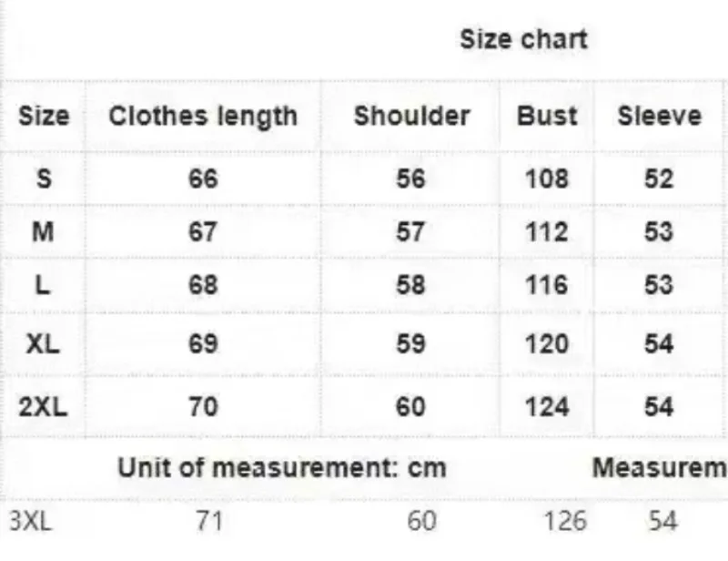Select the 'Sleeve' column header
The height and width of the screenshot is (561, 728).
(659, 117)
